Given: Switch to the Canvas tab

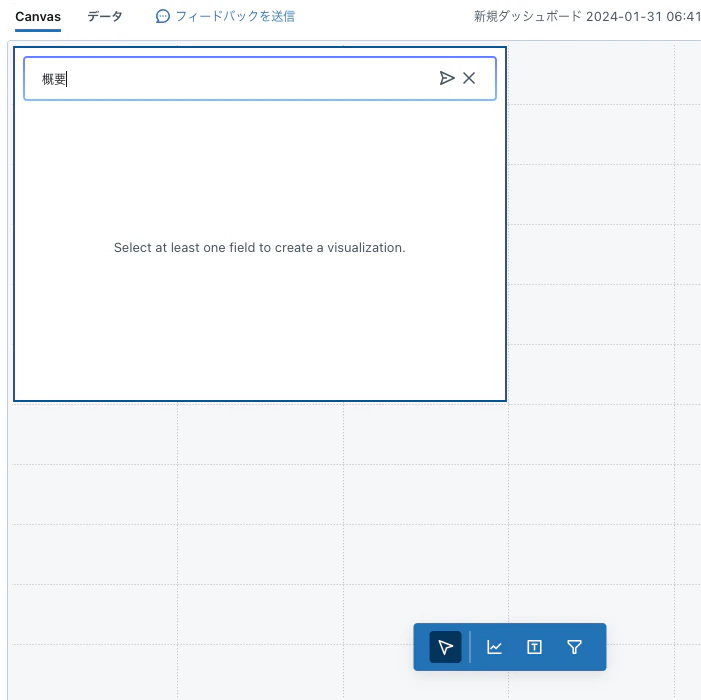Looking at the screenshot, I should (38, 17).
